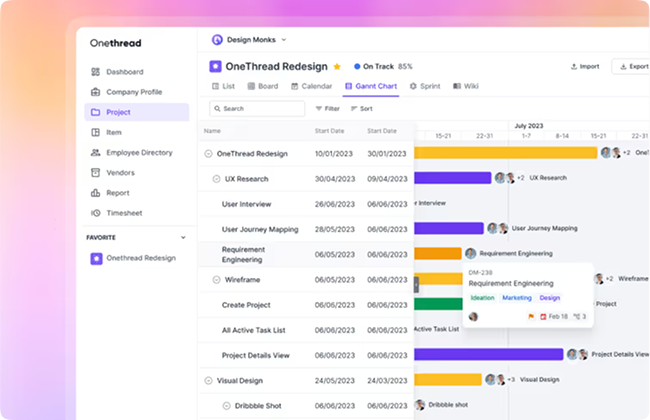Screen dimensions: 650x420
Task: Open the Timesheet sidebar item
Action: click(124, 212)
